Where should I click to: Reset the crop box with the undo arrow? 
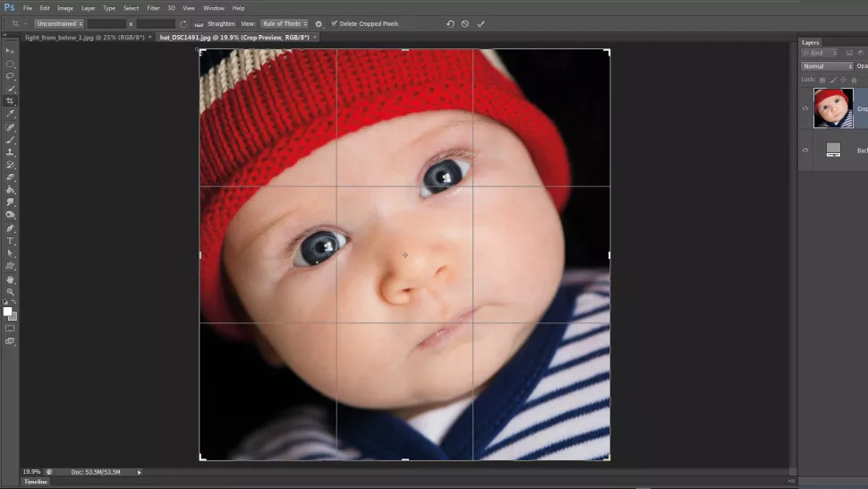450,24
